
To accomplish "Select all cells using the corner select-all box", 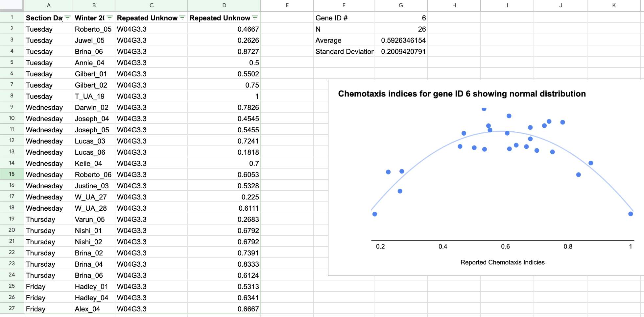I will point(12,5).
